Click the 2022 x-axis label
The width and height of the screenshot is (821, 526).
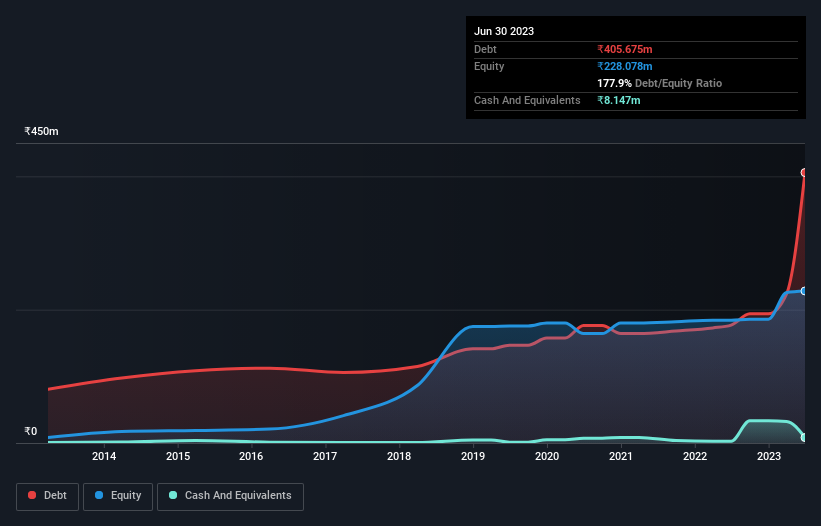coord(695,456)
